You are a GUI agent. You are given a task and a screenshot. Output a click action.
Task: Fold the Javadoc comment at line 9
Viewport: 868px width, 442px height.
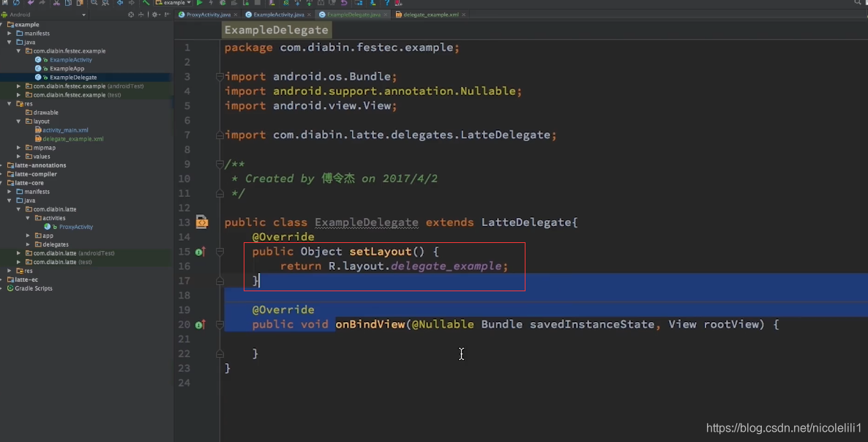[x=220, y=165]
